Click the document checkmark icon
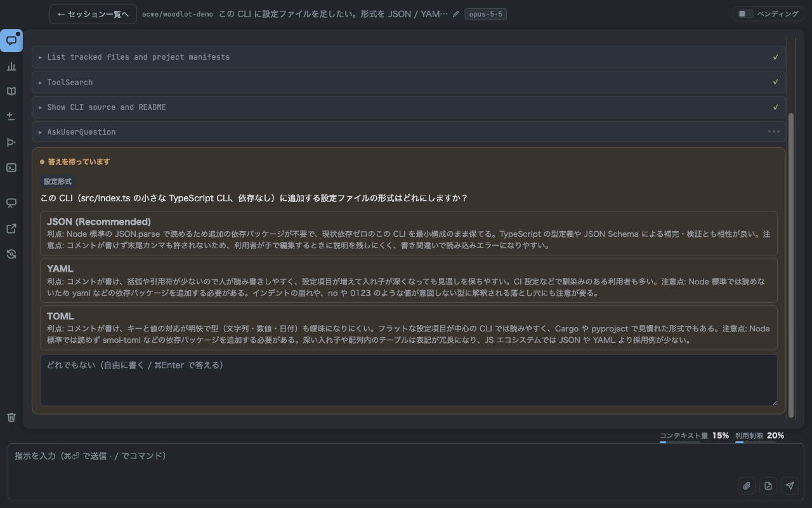 [768, 486]
